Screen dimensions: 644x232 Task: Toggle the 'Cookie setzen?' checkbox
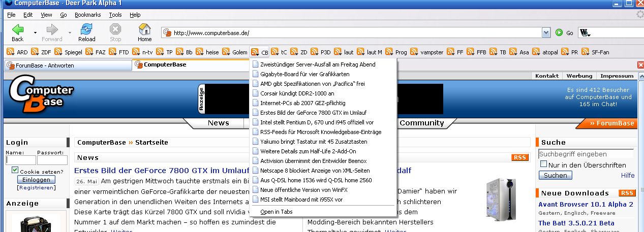pos(15,170)
